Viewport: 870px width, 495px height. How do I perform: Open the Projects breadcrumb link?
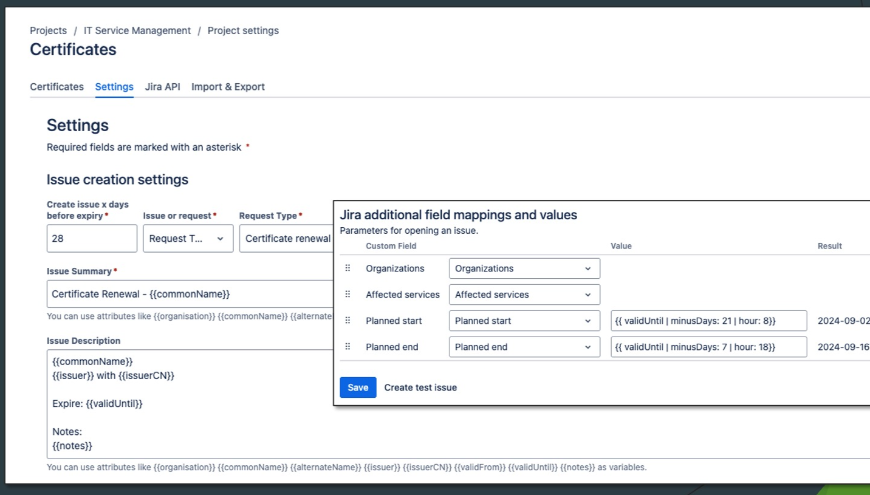50,31
